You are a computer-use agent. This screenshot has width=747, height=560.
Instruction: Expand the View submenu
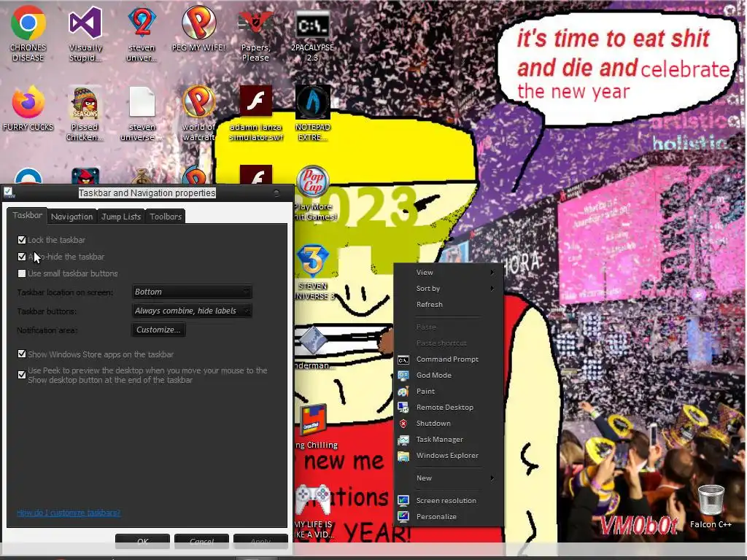tap(449, 273)
